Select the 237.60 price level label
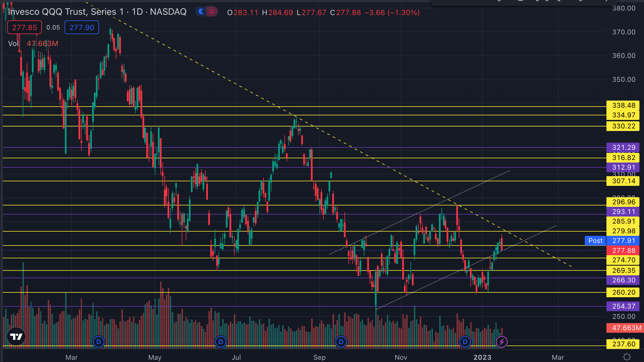644x362 pixels. [623, 344]
